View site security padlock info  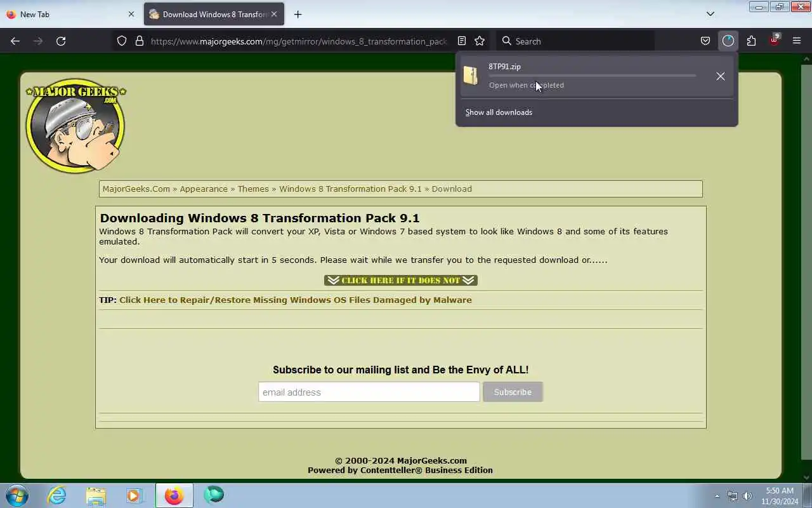pyautogui.click(x=140, y=41)
